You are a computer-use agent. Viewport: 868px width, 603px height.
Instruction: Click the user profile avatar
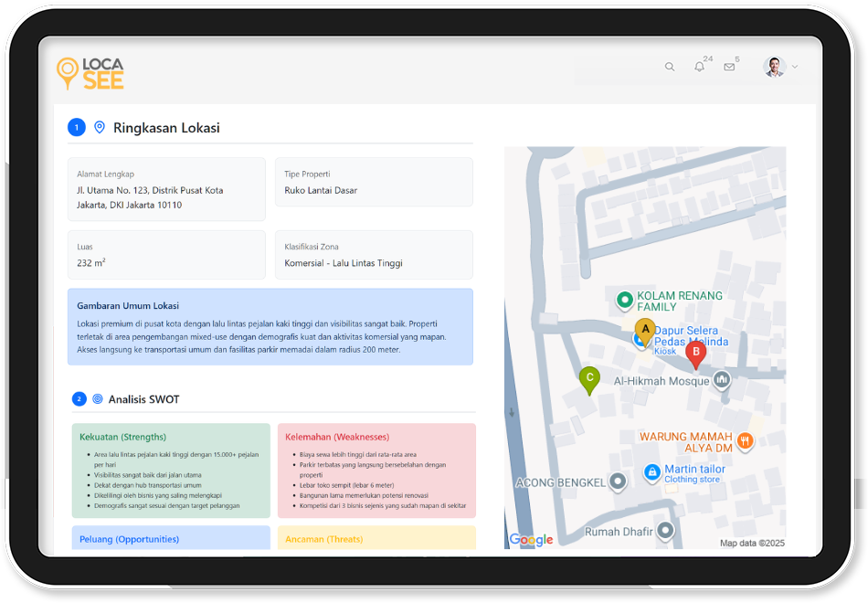pos(775,67)
